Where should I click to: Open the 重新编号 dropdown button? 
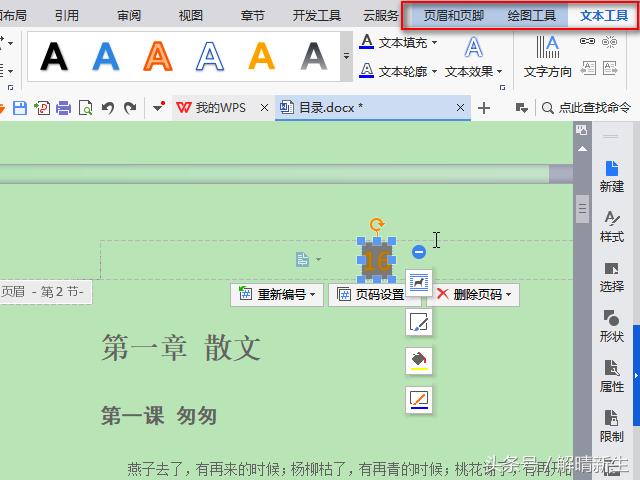pos(277,294)
